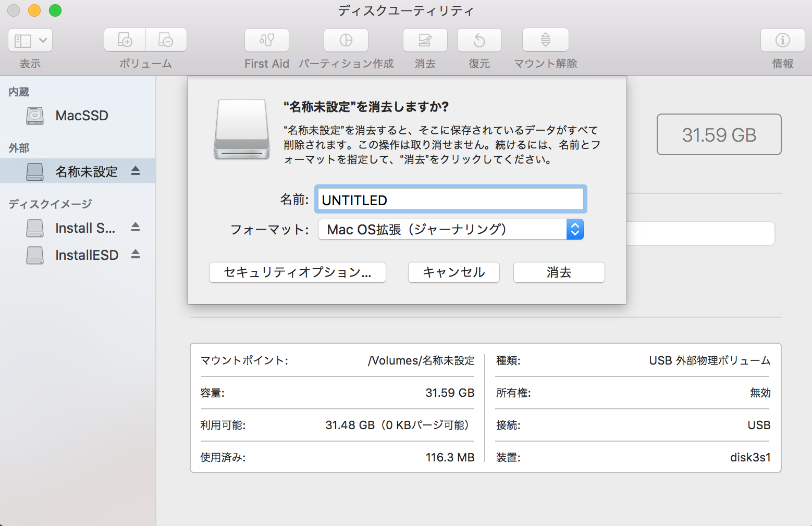Eject the Install S... disk image

(136, 228)
